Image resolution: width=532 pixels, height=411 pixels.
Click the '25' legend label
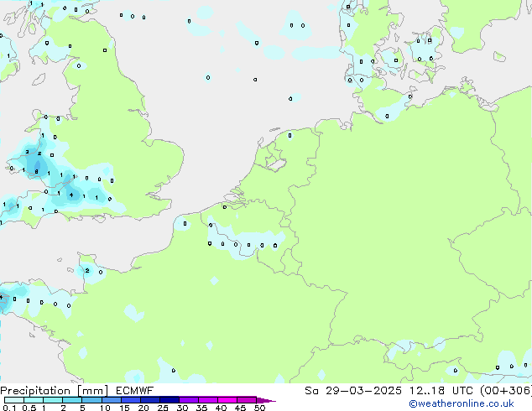(163, 408)
